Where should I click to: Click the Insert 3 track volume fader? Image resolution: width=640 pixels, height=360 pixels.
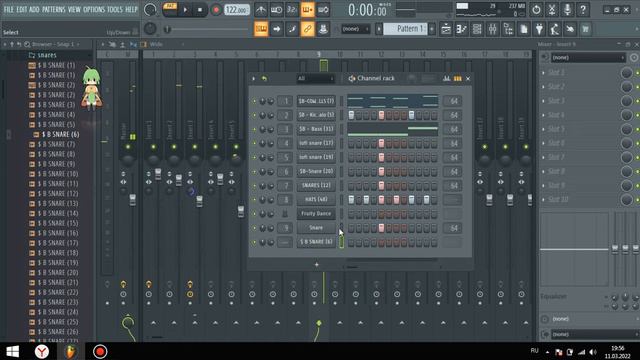[x=199, y=201]
